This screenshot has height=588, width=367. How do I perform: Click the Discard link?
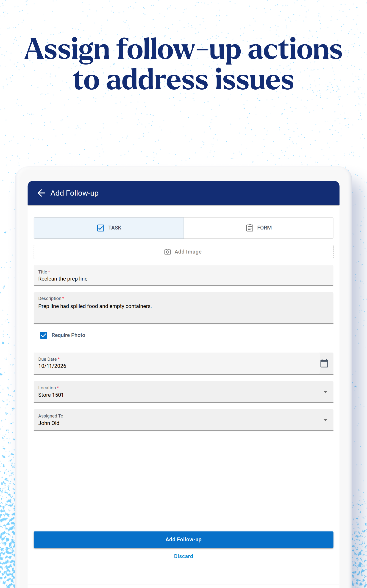[x=183, y=556]
